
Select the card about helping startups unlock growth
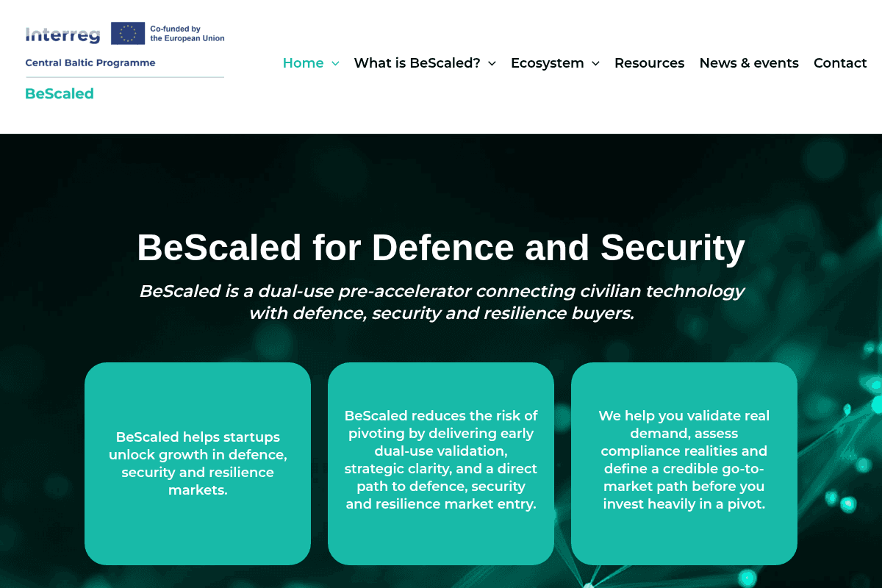198,464
